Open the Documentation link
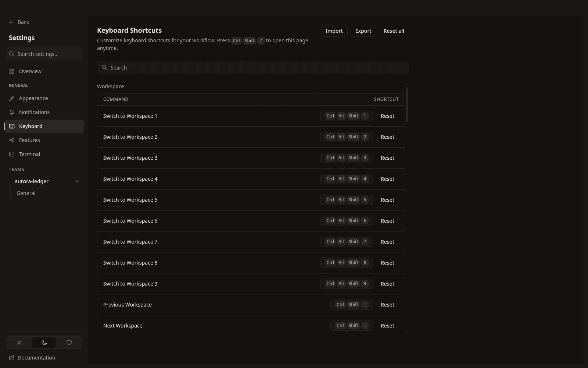 coord(32,358)
